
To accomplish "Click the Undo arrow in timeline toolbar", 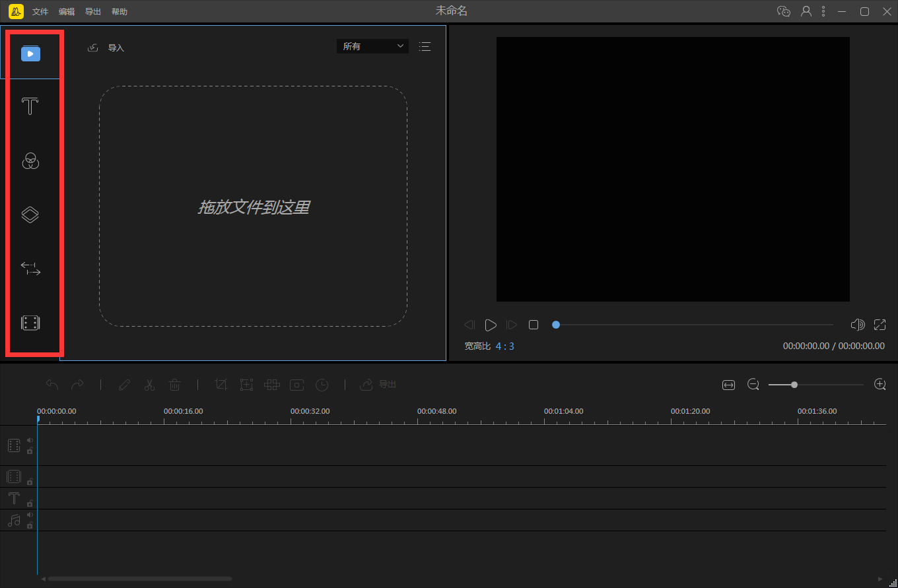I will coord(52,385).
